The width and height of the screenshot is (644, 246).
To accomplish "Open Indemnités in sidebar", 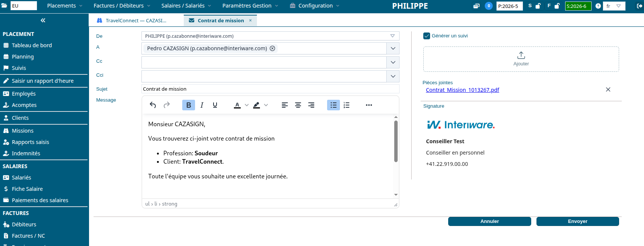I will click(26, 153).
